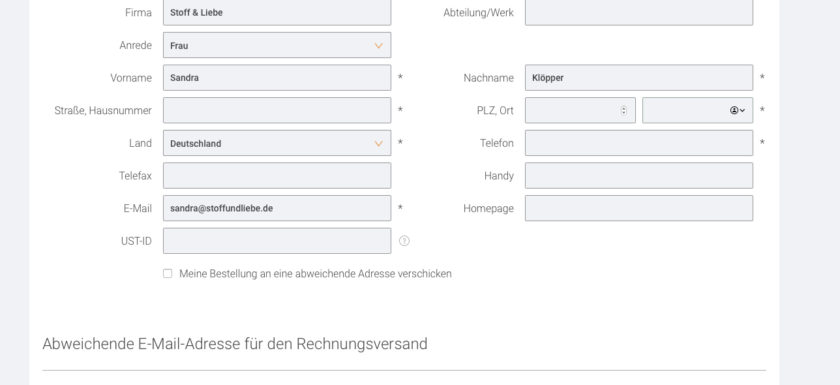Click the Nachname field containing Klöpper

[x=639, y=78]
